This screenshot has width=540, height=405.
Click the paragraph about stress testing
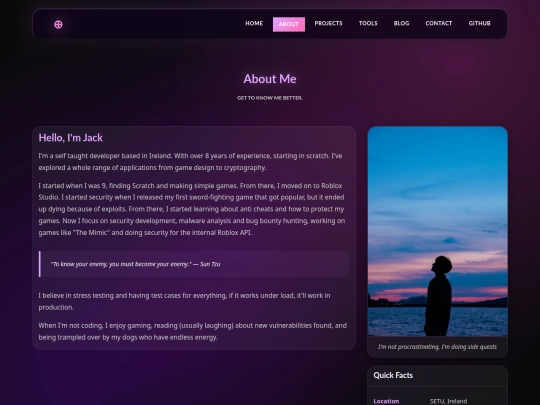tap(185, 301)
